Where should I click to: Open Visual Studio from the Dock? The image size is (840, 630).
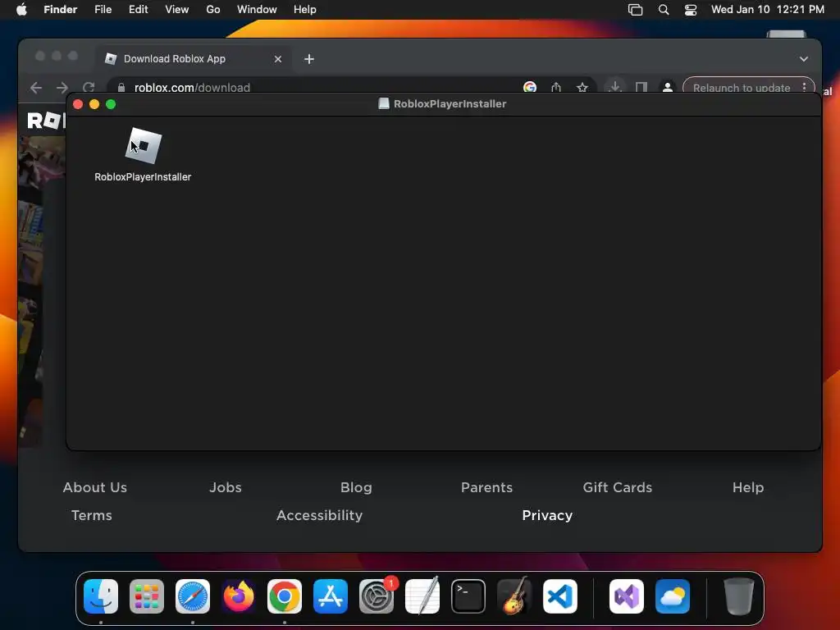pyautogui.click(x=627, y=596)
